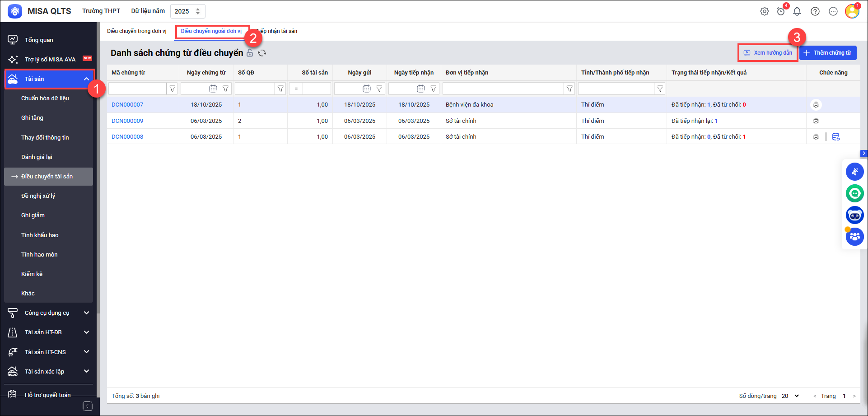Viewport: 868px width, 416px height.
Task: Click the lock icon beside list title
Action: pyautogui.click(x=250, y=53)
